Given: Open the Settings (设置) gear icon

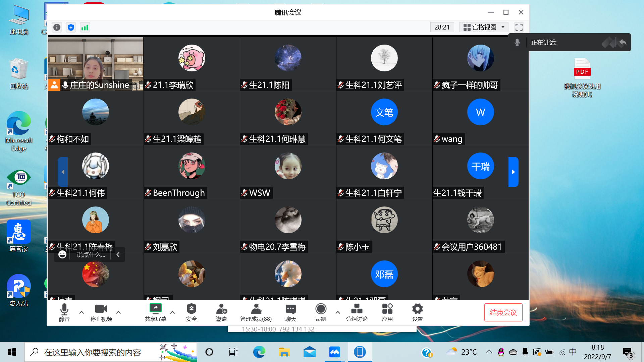Looking at the screenshot, I should 417,309.
